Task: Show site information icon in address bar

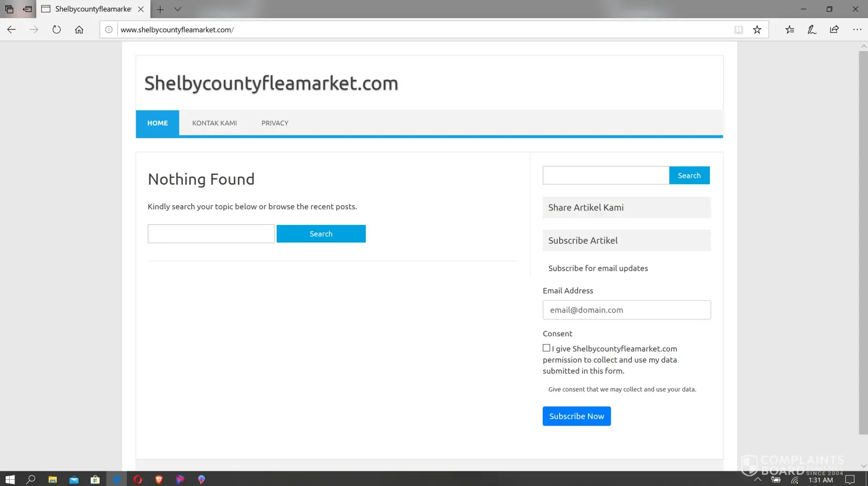Action: pyautogui.click(x=109, y=30)
